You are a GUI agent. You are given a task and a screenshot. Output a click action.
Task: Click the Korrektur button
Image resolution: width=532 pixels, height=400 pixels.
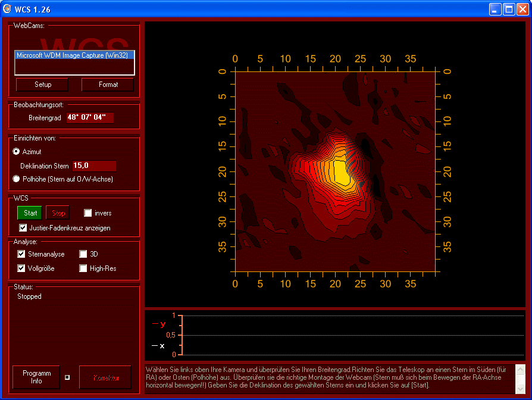(x=105, y=377)
